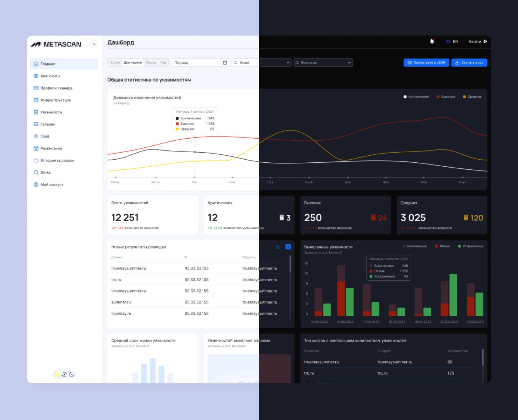
Task: Click the logout door icon next to Выйти
Action: click(x=485, y=41)
